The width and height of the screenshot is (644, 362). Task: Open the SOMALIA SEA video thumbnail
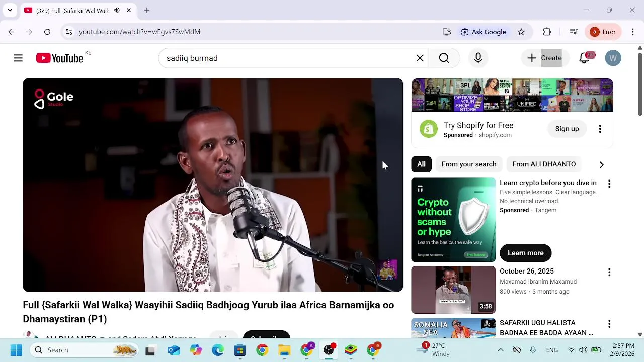[x=453, y=328]
